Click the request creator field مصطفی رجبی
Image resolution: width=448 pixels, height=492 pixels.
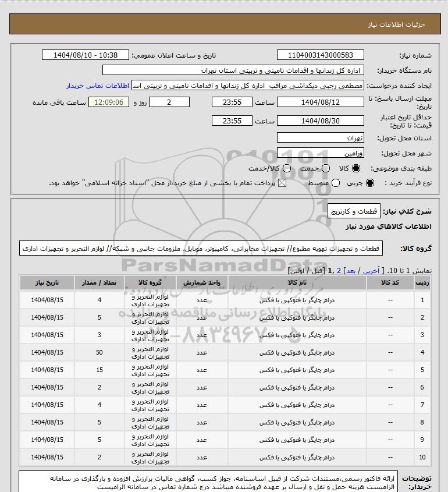[x=248, y=86]
